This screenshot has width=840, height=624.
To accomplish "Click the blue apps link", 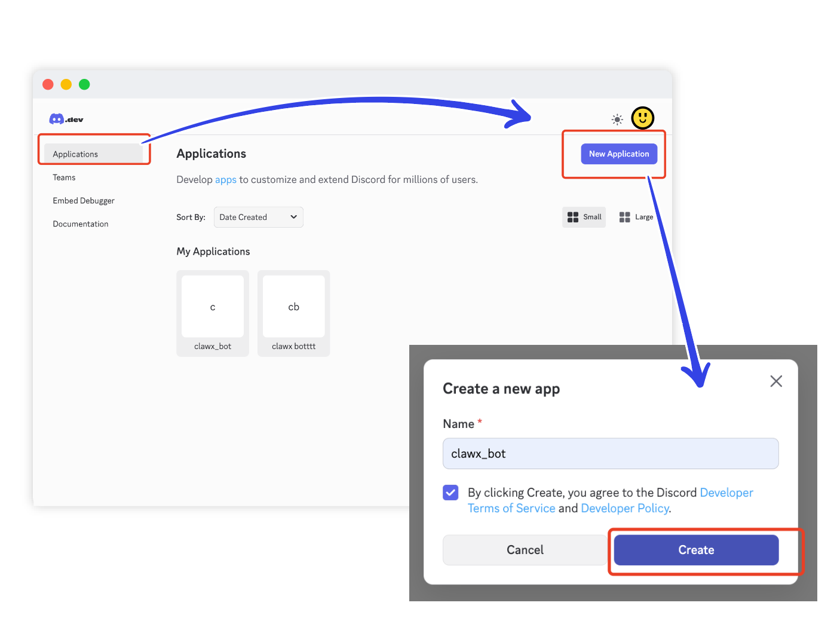I will pyautogui.click(x=225, y=180).
